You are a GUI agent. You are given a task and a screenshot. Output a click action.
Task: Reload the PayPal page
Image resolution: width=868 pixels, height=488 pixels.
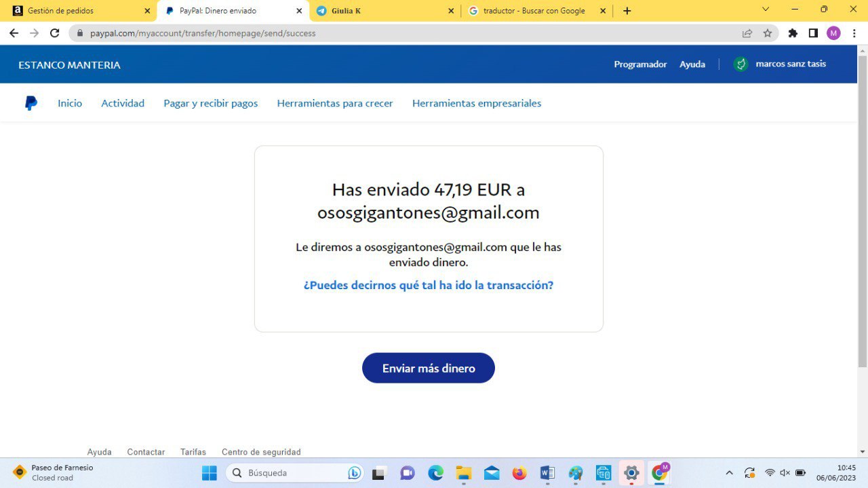point(55,33)
